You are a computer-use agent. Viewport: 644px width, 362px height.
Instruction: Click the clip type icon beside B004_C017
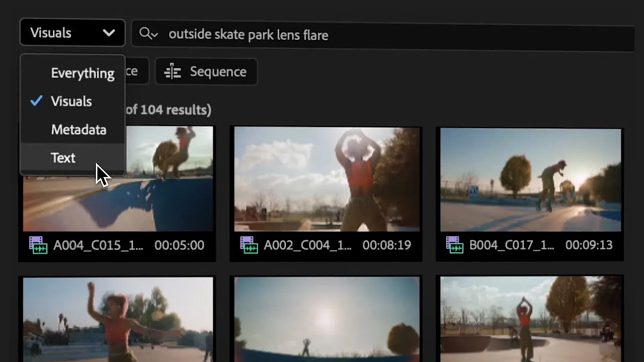point(455,245)
